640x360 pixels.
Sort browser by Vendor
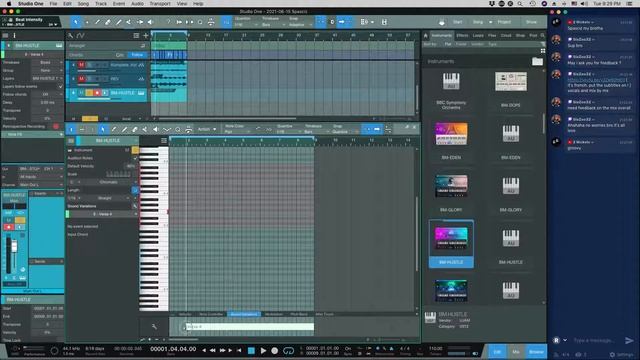(477, 44)
